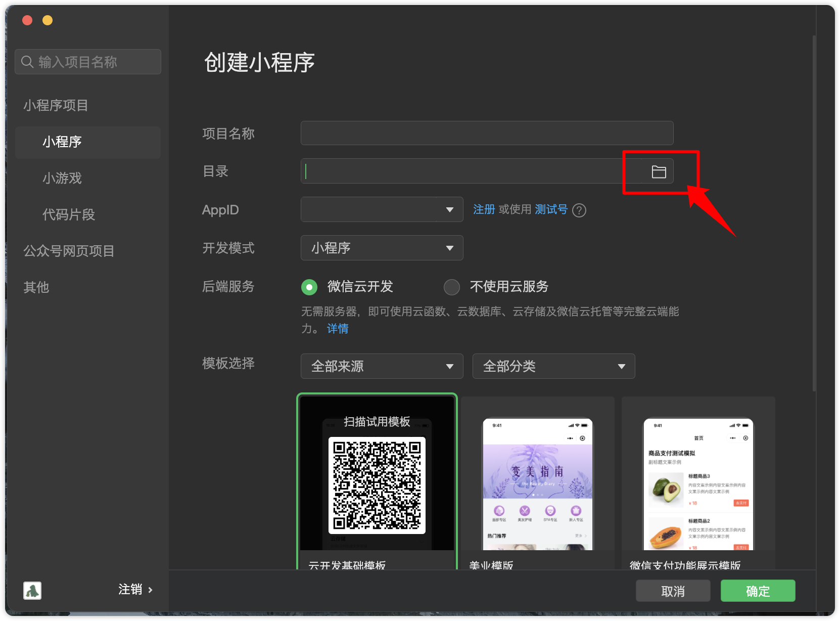Click the search magnifier icon

[x=27, y=62]
